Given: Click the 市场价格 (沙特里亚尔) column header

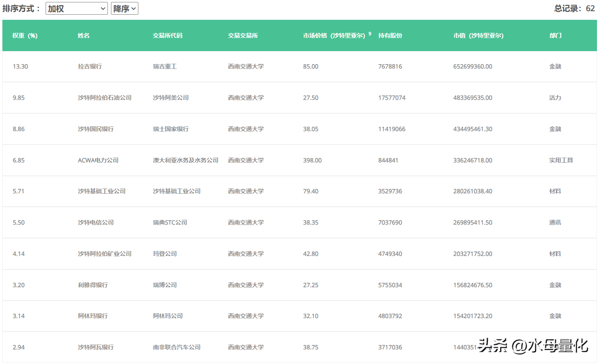Looking at the screenshot, I should click(334, 36).
